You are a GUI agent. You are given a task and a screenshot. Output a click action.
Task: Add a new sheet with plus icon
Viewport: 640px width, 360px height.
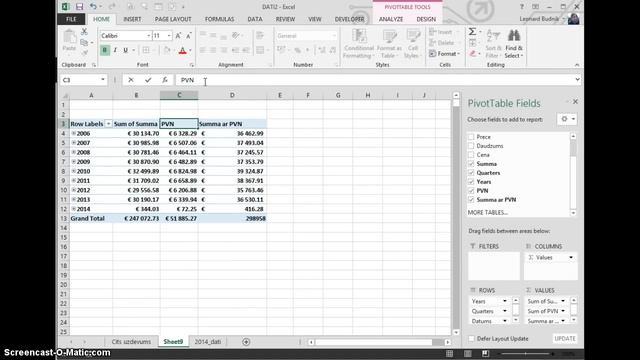(246, 342)
